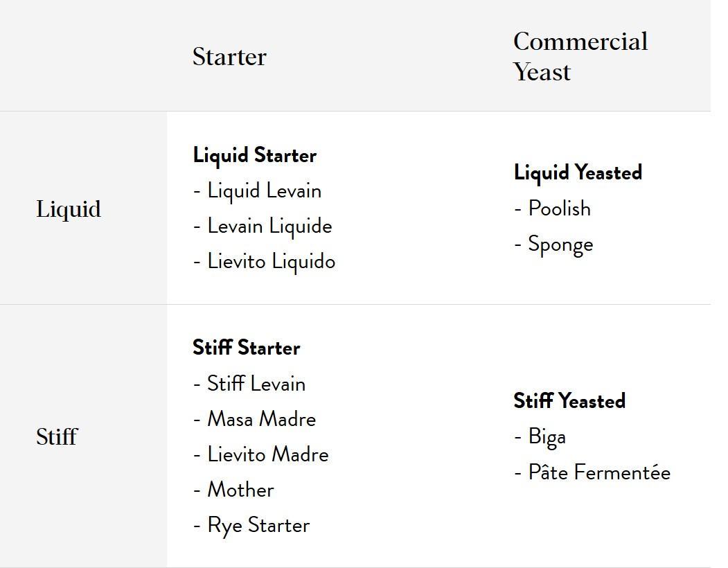The height and width of the screenshot is (568, 728).
Task: Click the Liquid Starter bold heading
Action: [x=255, y=155]
